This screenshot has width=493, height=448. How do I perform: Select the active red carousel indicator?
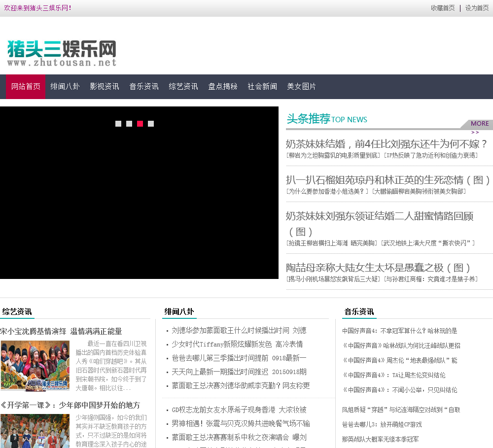pyautogui.click(x=140, y=124)
